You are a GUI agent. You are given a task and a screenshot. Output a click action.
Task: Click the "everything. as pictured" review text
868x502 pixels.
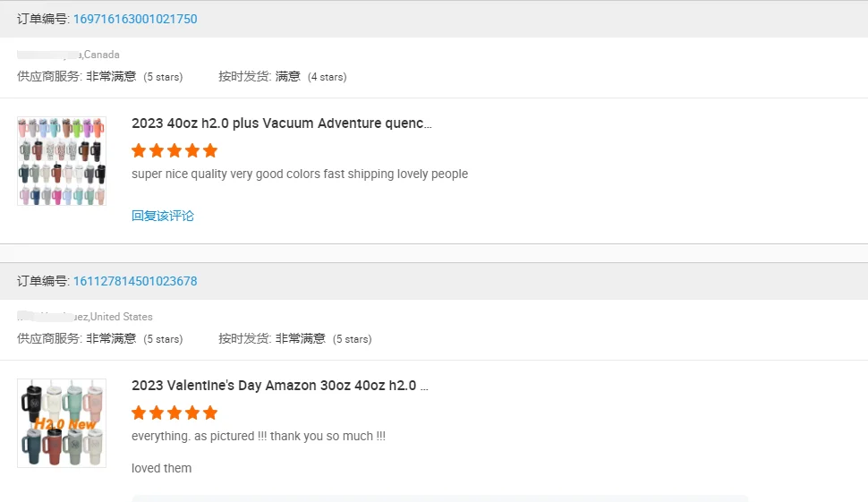(x=258, y=436)
